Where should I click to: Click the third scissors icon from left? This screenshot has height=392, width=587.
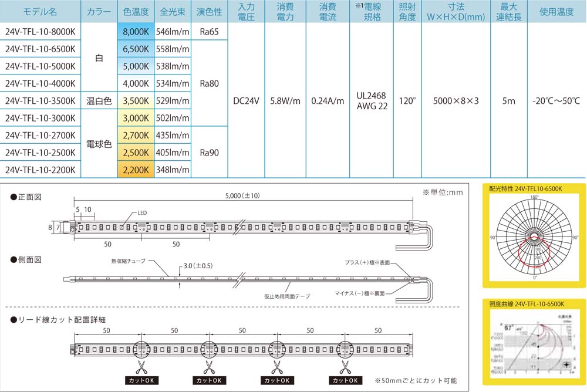click(x=276, y=367)
